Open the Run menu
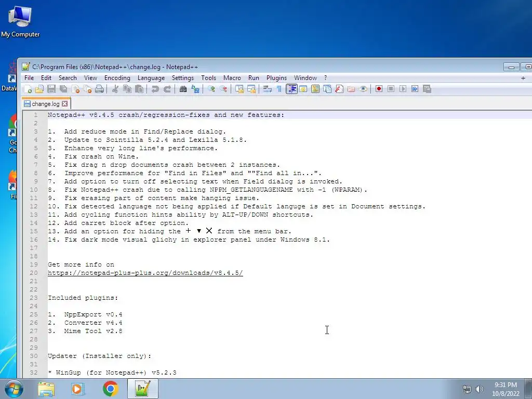Image resolution: width=532 pixels, height=399 pixels. 254,78
